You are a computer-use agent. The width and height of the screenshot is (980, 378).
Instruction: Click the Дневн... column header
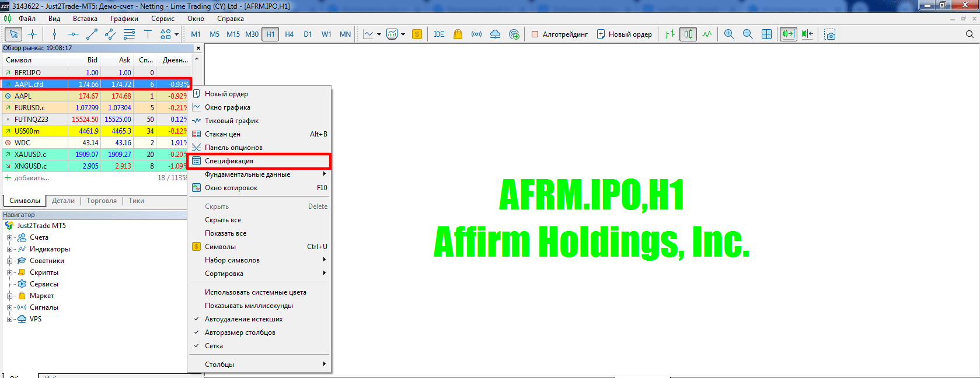(x=175, y=60)
